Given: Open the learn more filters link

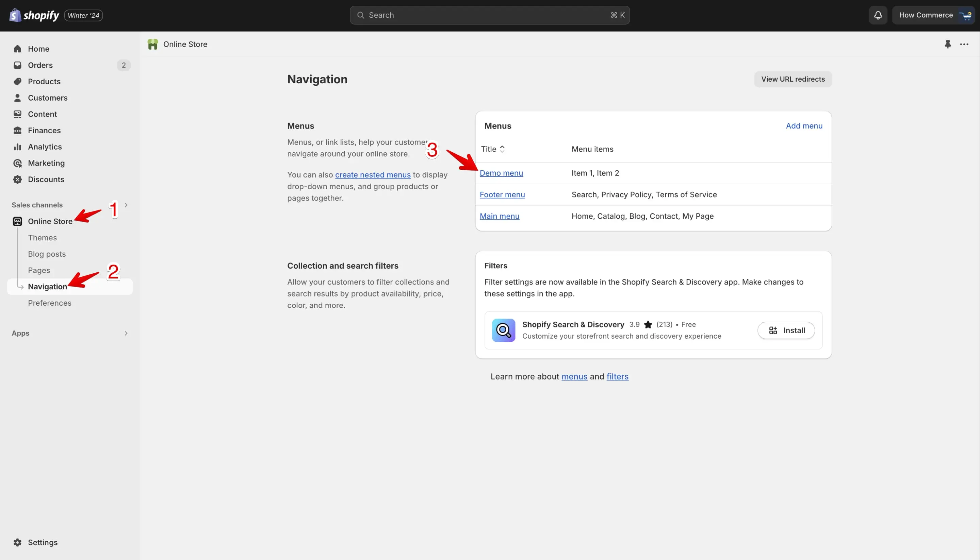Looking at the screenshot, I should coord(617,376).
